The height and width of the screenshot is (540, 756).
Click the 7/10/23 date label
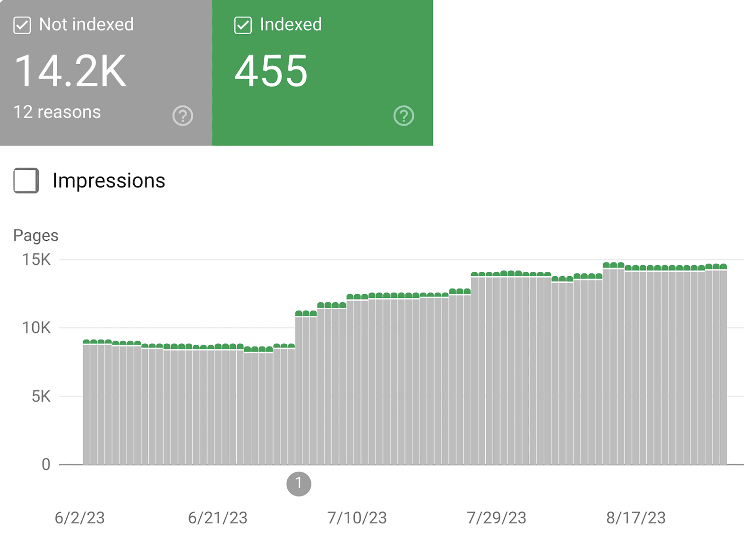357,518
